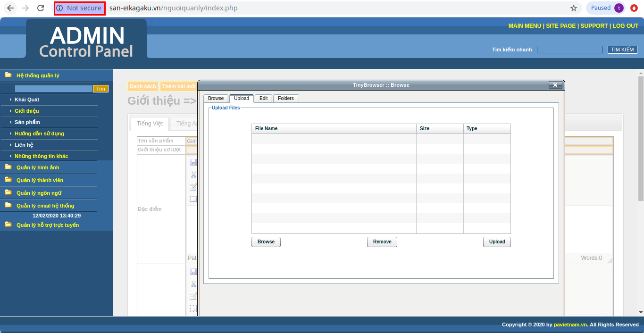This screenshot has height=333, width=644.
Task: Click folder icon beside Hệ thống quản lý
Action: pyautogui.click(x=8, y=75)
